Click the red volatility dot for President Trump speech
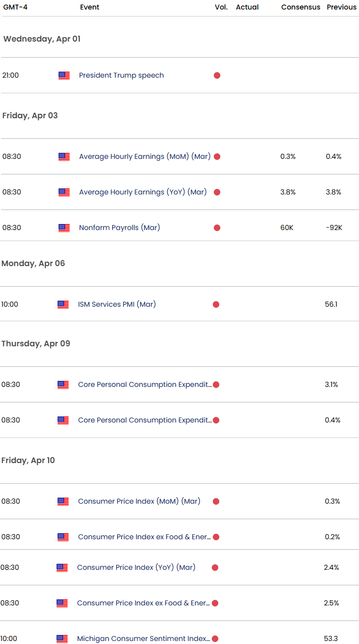Screen dimensions: 359x644 point(217,76)
